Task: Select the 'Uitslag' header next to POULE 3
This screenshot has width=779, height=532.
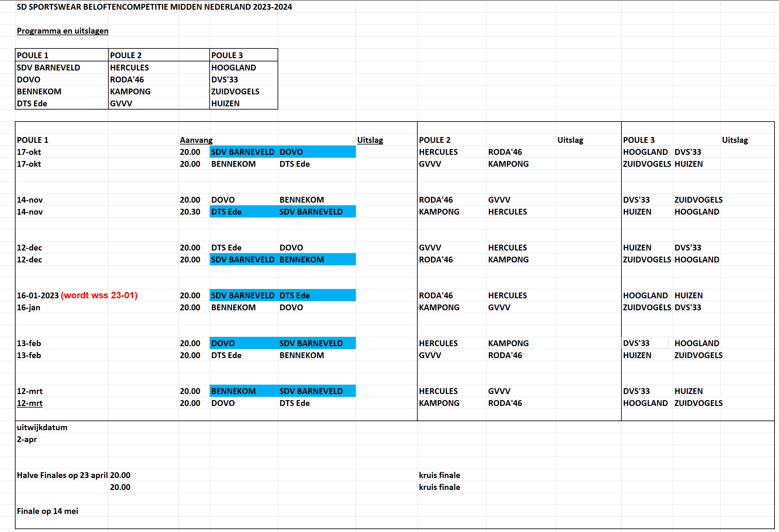Action: (x=735, y=140)
